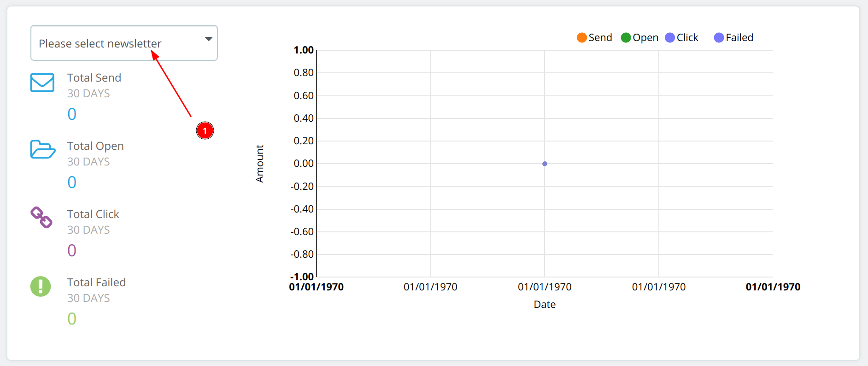
Task: Click the dropdown caret arrow
Action: pos(209,39)
